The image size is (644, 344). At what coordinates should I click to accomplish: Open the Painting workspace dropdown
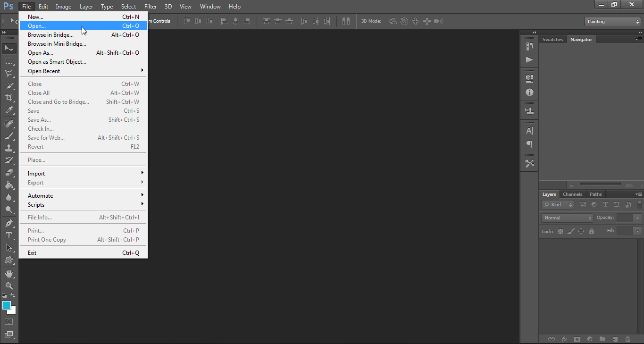click(x=612, y=22)
